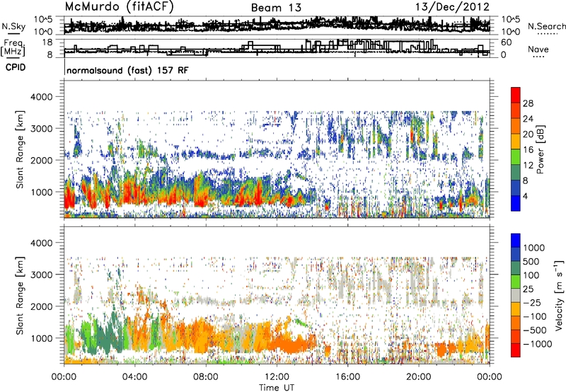
Task: Click "2000" tick on the velocity panel axis
Action: (x=41, y=306)
